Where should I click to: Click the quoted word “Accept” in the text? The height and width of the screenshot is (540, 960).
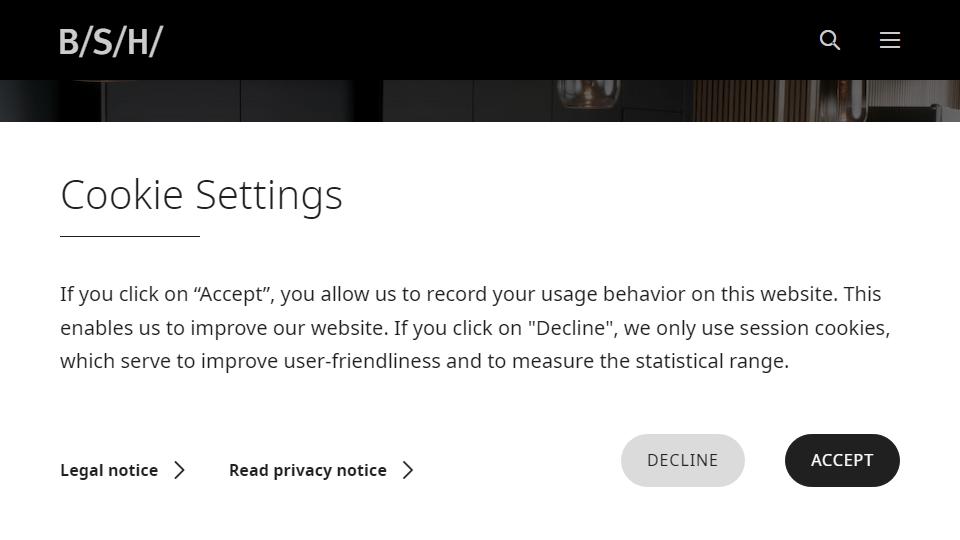click(234, 294)
